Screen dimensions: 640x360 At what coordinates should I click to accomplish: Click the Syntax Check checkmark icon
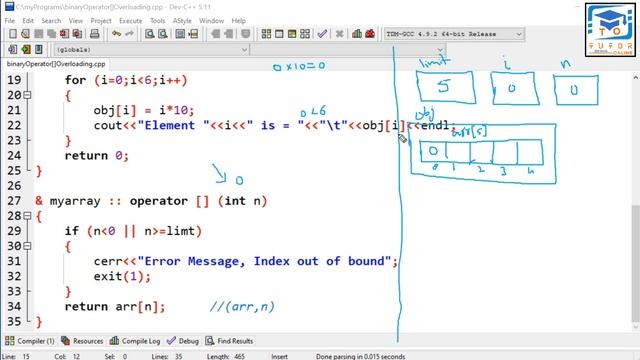322,34
